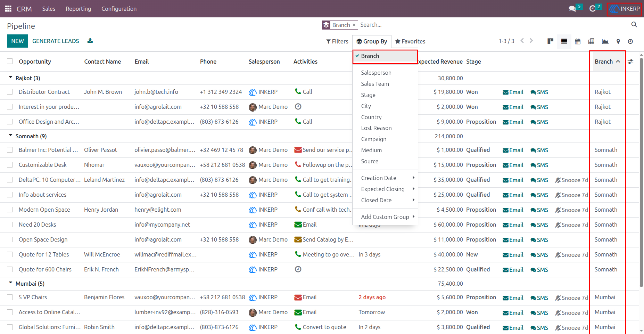
Task: Click GENERATE LEADS button
Action: (56, 41)
